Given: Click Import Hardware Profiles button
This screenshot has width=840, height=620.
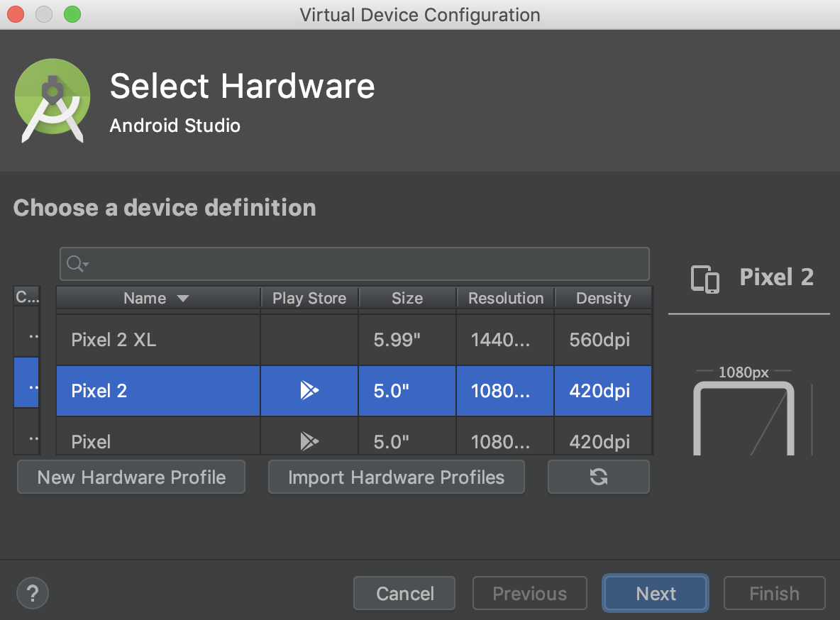Looking at the screenshot, I should coord(397,477).
